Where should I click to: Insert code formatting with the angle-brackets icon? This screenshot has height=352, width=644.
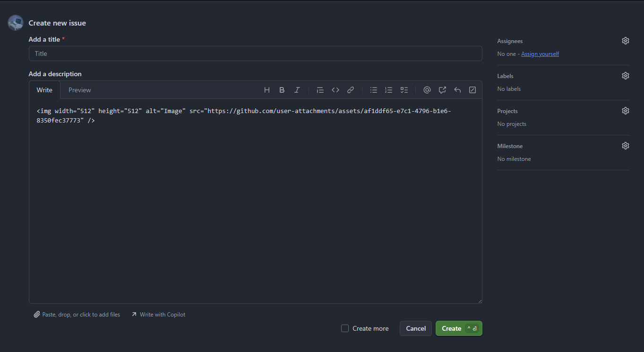(335, 90)
